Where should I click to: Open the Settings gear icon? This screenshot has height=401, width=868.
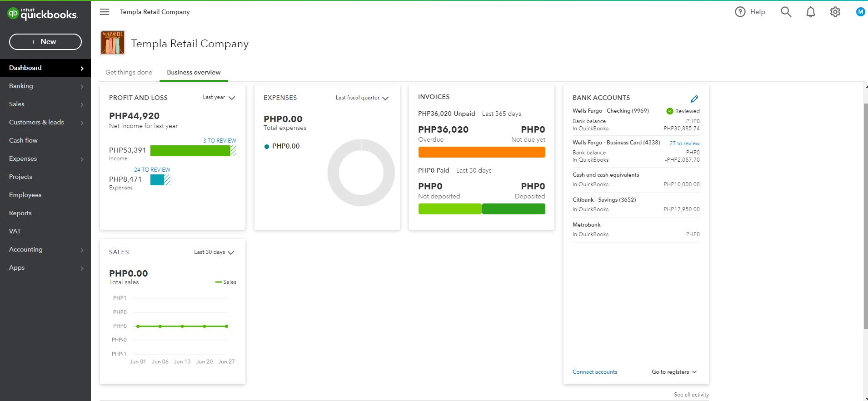[835, 12]
